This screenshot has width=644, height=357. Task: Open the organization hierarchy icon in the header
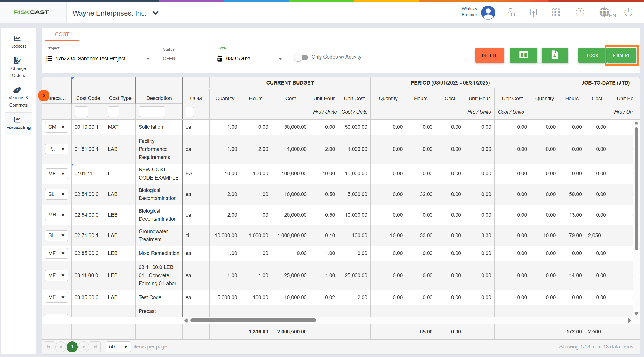[510, 12]
